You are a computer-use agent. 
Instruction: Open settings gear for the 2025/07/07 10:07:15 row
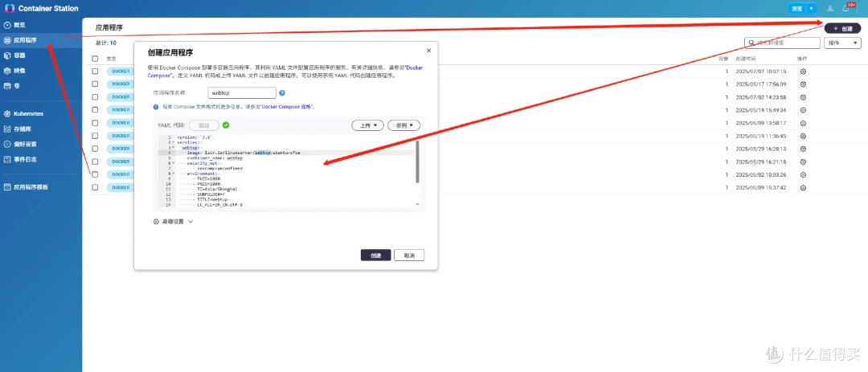[x=803, y=72]
